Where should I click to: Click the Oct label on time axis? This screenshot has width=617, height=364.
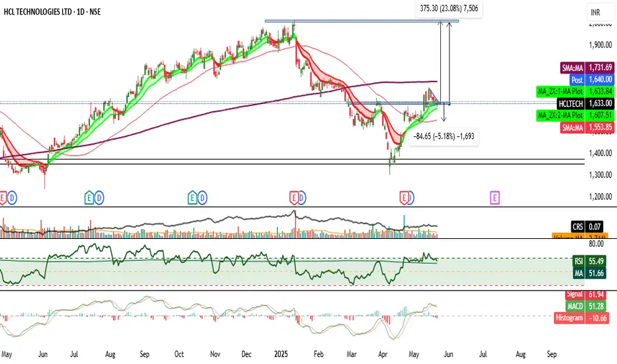179,354
